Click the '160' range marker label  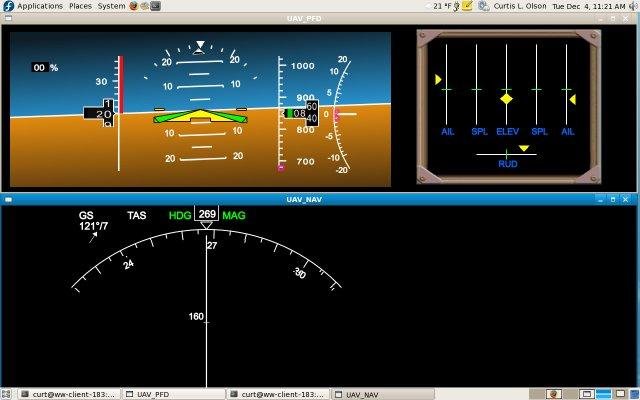pyautogui.click(x=196, y=317)
